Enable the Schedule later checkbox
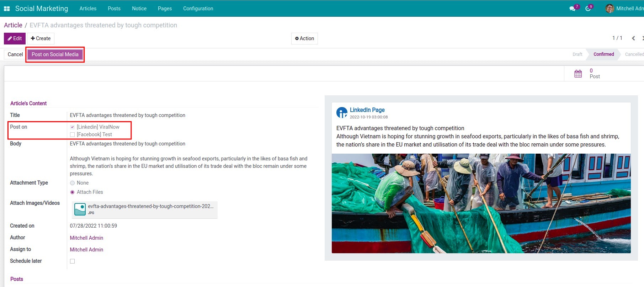Screen dimensions: 644x287 tap(73, 261)
